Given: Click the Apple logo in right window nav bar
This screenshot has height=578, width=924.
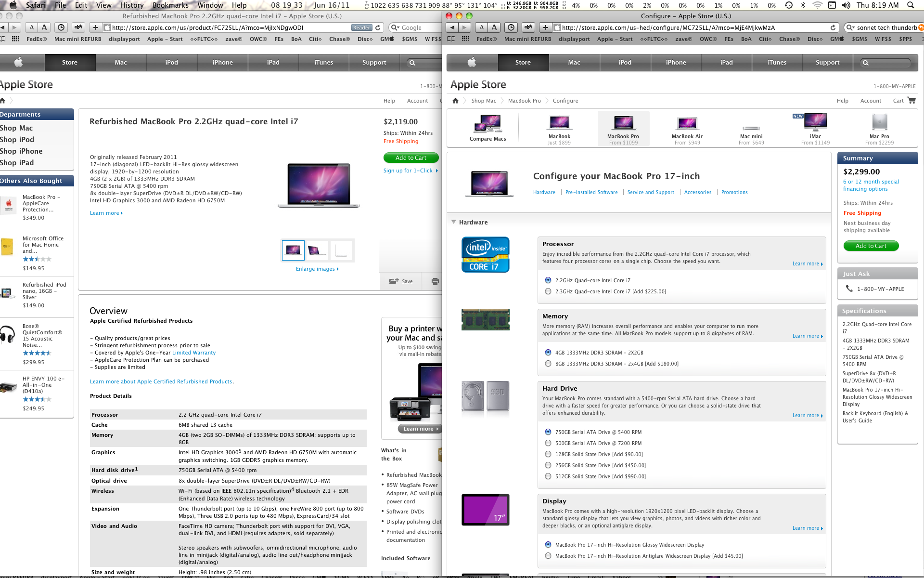Looking at the screenshot, I should (472, 62).
